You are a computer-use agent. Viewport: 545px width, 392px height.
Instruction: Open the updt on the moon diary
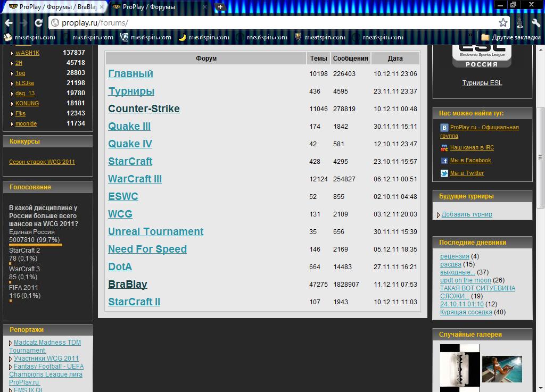(x=465, y=280)
